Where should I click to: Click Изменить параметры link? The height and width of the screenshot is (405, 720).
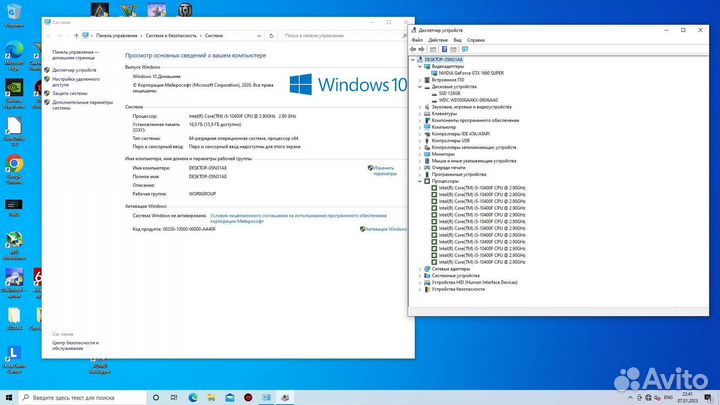(x=384, y=171)
